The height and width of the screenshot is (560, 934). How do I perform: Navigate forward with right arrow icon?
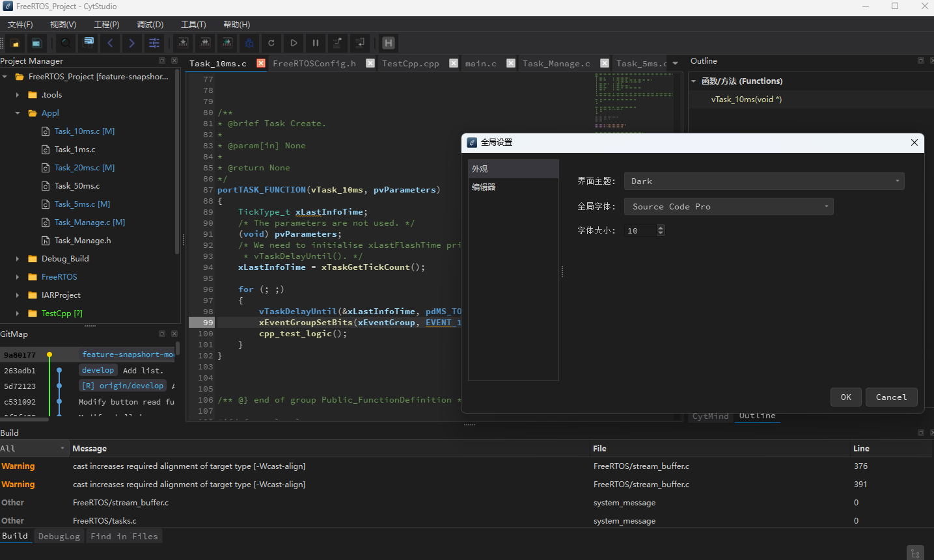click(132, 43)
